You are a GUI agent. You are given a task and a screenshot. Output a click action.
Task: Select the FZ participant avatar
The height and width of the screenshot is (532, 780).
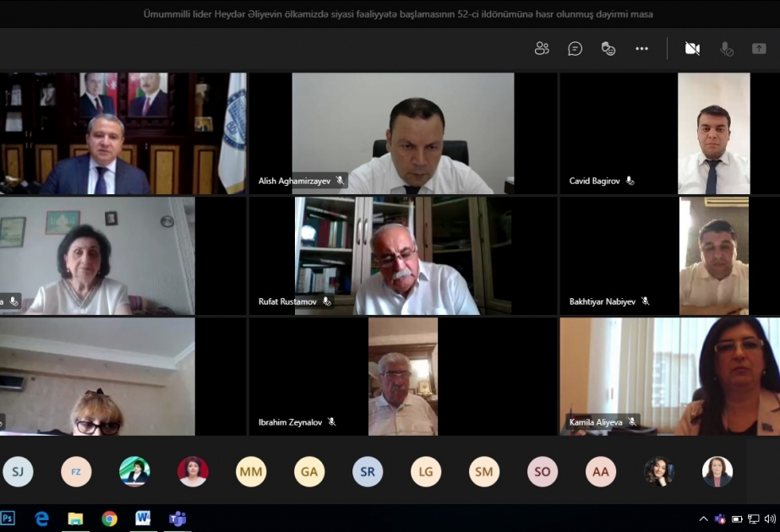coord(76,471)
